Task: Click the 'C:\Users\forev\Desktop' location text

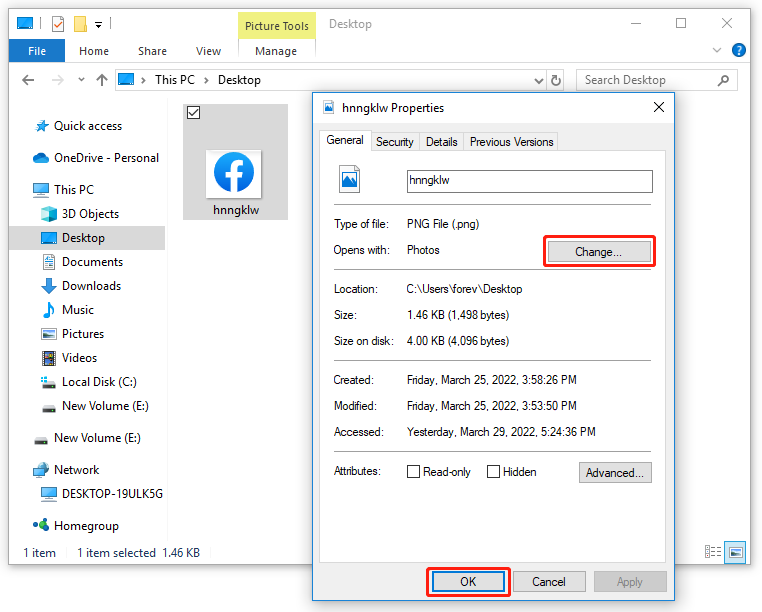Action: pyautogui.click(x=464, y=289)
